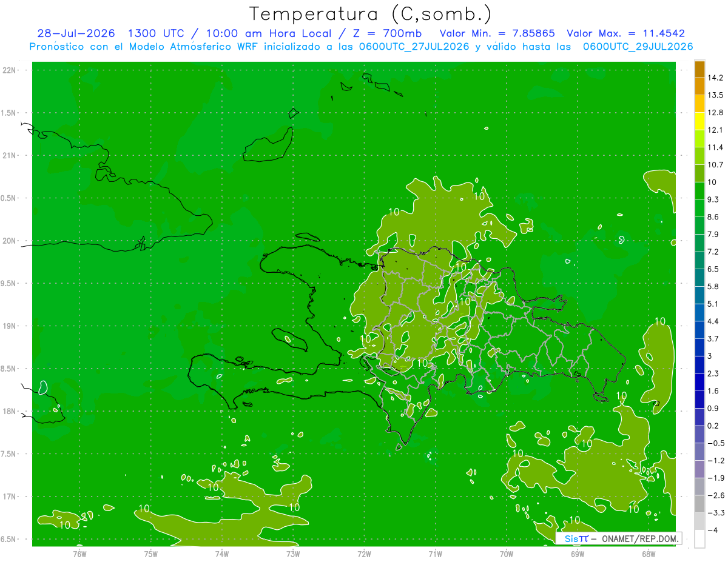Click the "75W" longitude label
728x562 pixels.
pos(150,554)
